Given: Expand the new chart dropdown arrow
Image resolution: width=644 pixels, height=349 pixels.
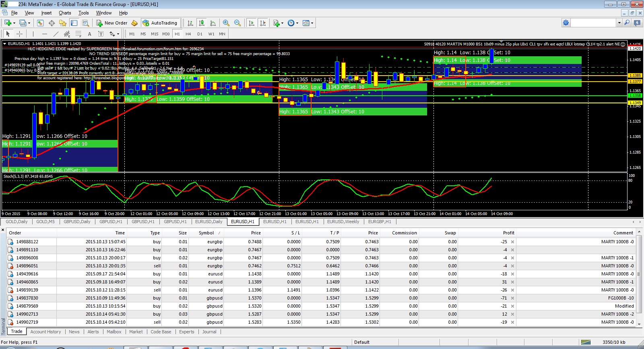Looking at the screenshot, I should [14, 23].
